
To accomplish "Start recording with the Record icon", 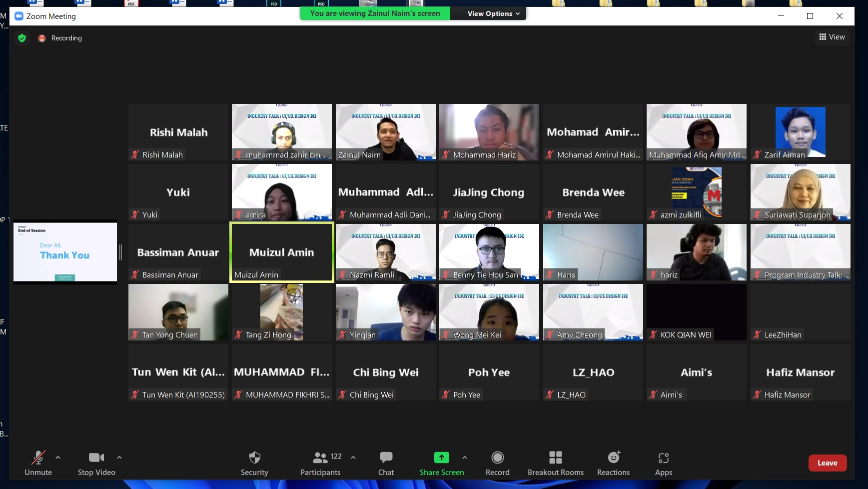I will pyautogui.click(x=497, y=458).
